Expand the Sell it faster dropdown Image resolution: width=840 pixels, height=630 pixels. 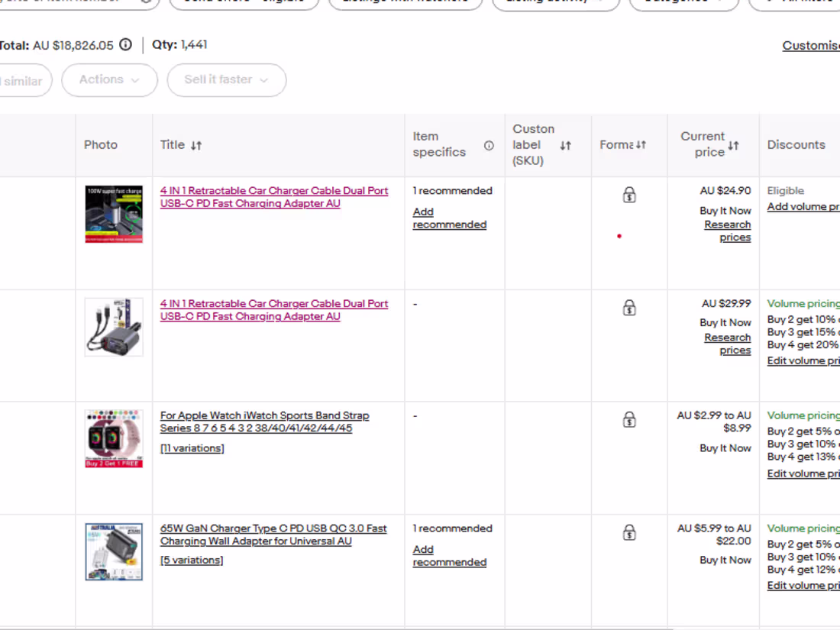click(x=226, y=80)
